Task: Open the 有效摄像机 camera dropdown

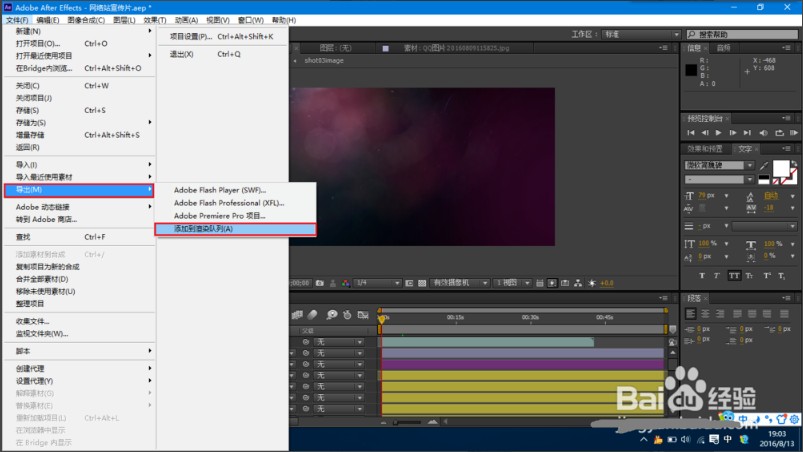Action: 460,283
